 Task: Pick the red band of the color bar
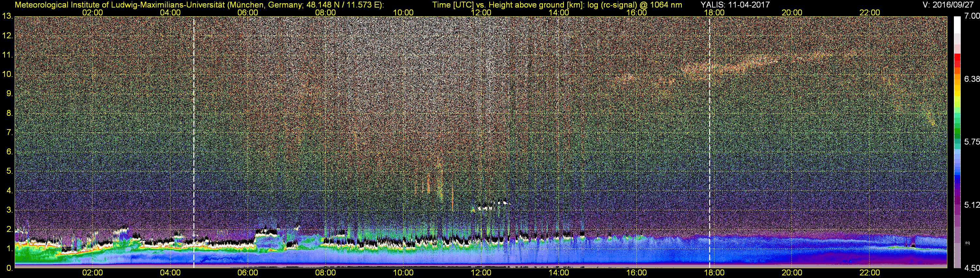point(957,60)
